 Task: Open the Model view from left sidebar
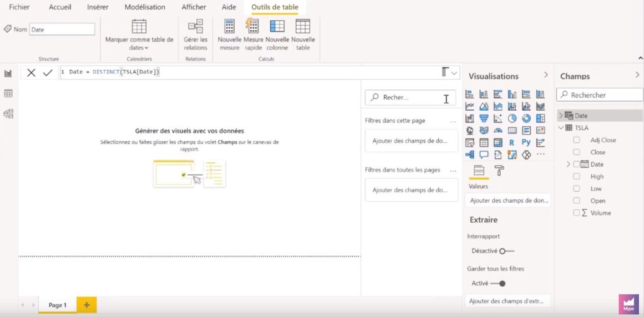(x=8, y=114)
